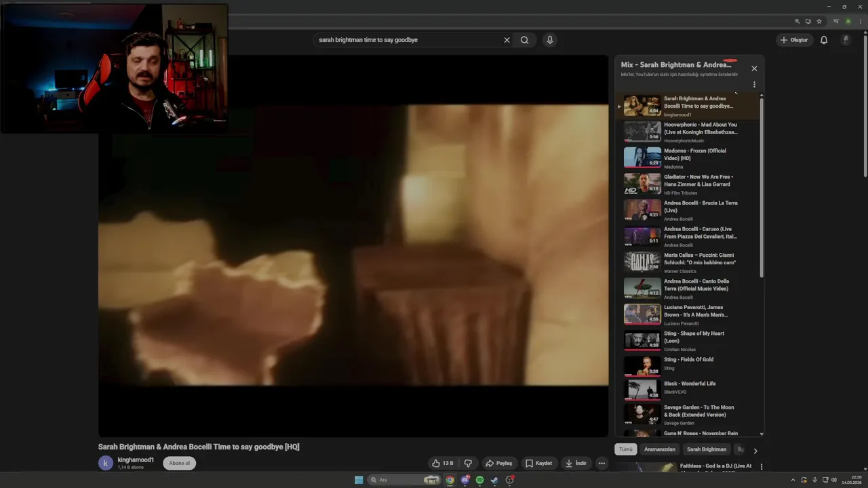
Task: Subscribe with the Abone ol button
Action: tap(180, 464)
